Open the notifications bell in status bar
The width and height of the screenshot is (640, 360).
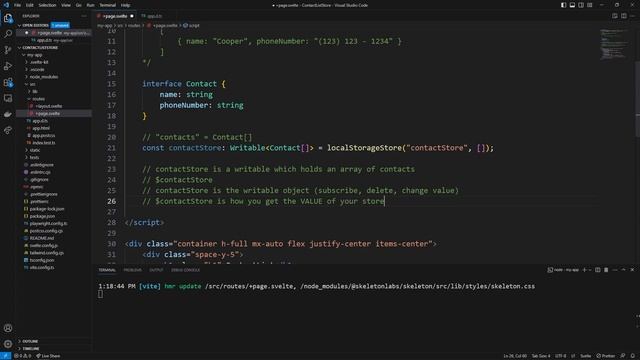[x=633, y=356]
